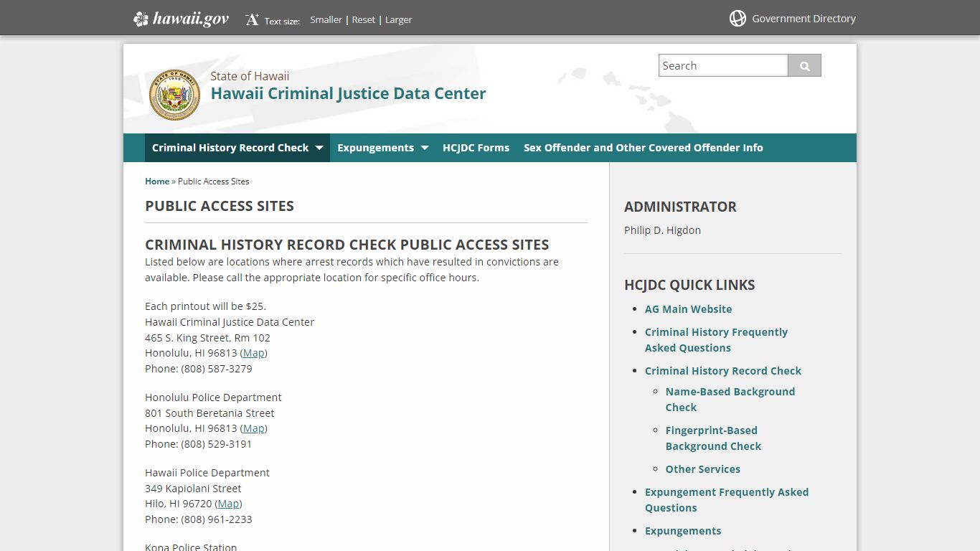Open Map for 465 S. King Street

coord(253,353)
